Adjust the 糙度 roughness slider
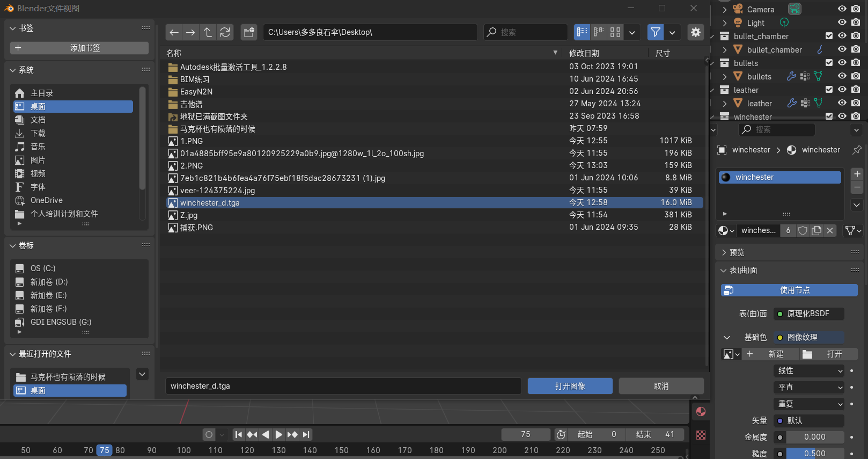 [x=815, y=454]
